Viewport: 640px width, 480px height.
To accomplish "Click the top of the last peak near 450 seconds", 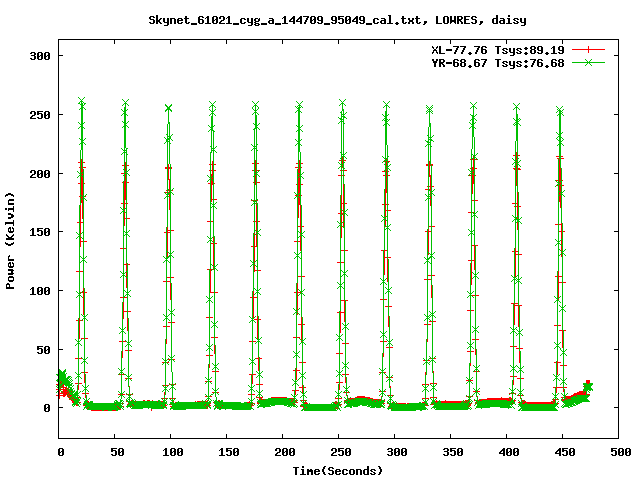I will pyautogui.click(x=560, y=110).
